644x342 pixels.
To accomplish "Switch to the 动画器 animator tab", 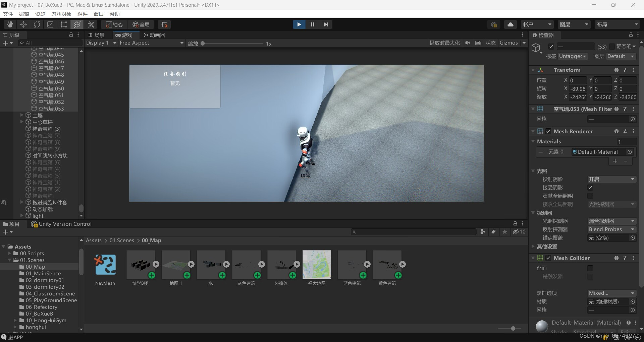I will (x=154, y=35).
